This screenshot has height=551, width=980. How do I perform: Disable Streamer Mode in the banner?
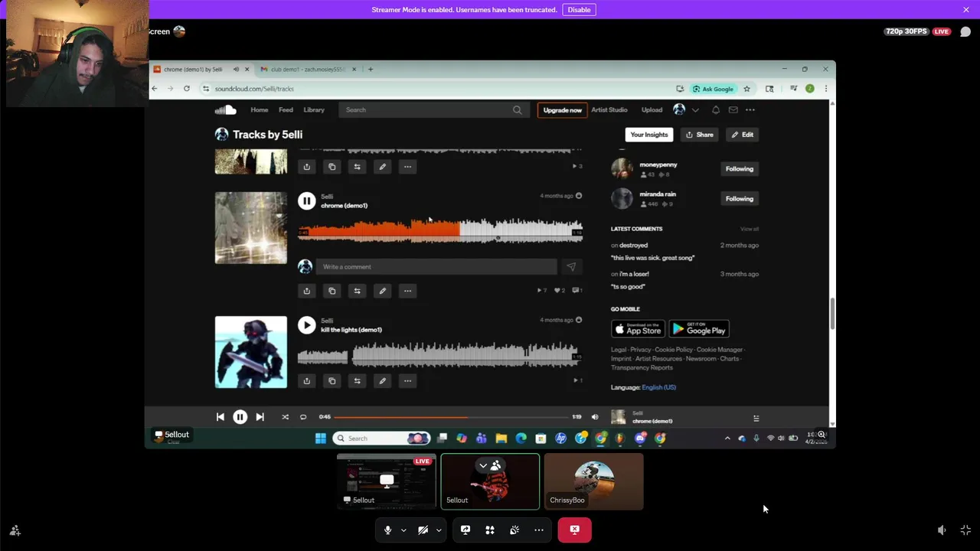[579, 10]
